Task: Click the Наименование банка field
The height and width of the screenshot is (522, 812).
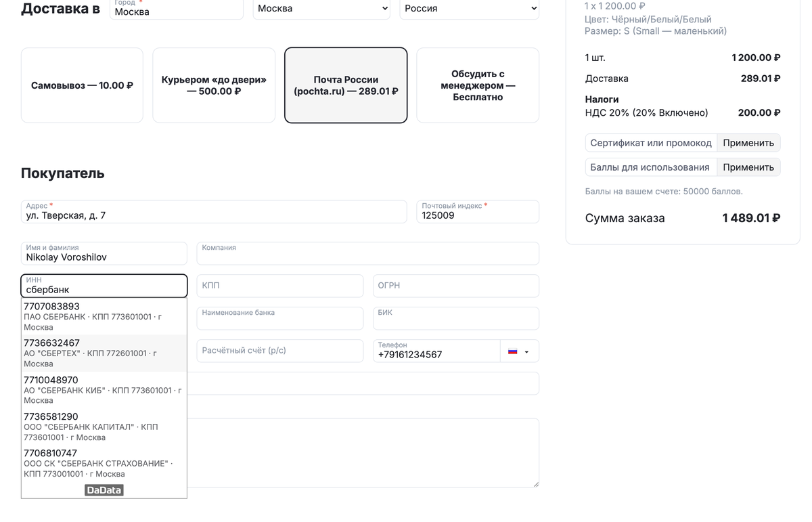Action: pyautogui.click(x=280, y=318)
